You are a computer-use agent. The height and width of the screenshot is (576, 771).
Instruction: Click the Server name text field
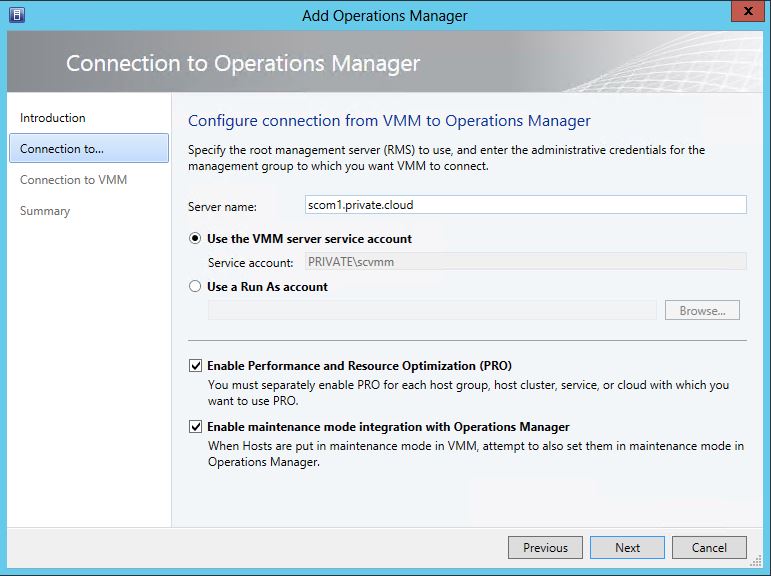click(525, 204)
